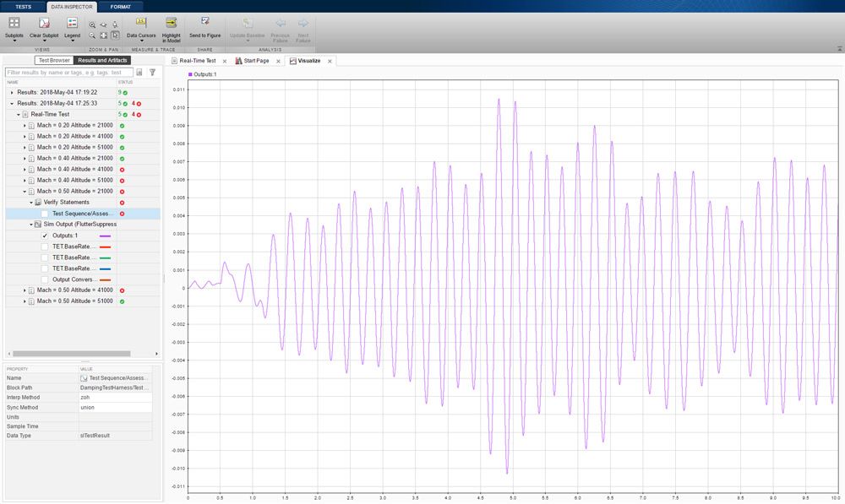
Task: Enable the Output Conversion signal
Action: pyautogui.click(x=45, y=279)
